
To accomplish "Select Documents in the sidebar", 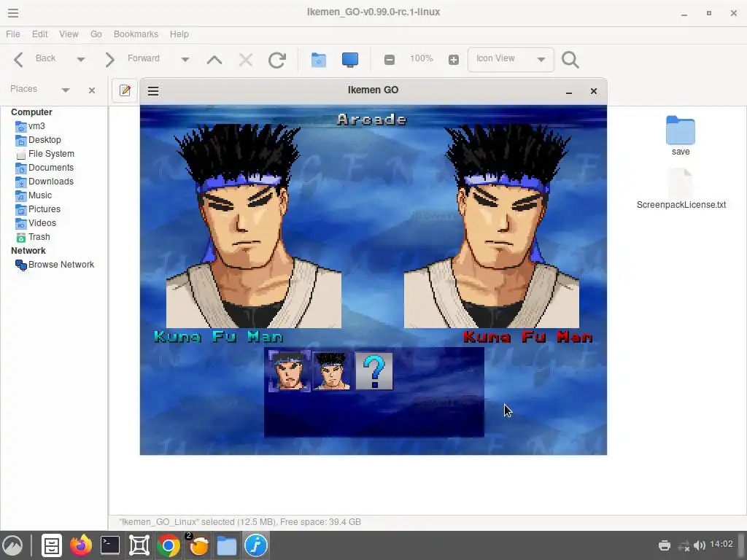I will click(44, 168).
